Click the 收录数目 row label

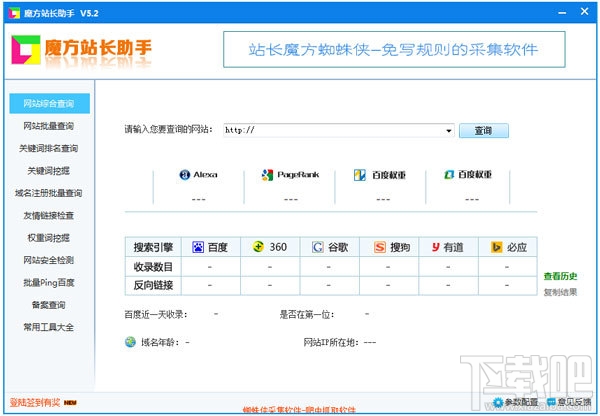(153, 267)
